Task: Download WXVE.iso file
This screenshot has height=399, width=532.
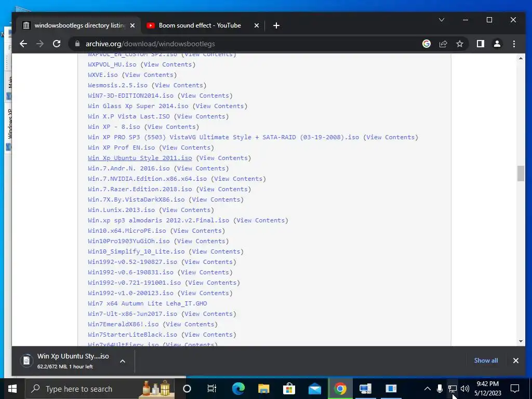Action: (x=103, y=75)
